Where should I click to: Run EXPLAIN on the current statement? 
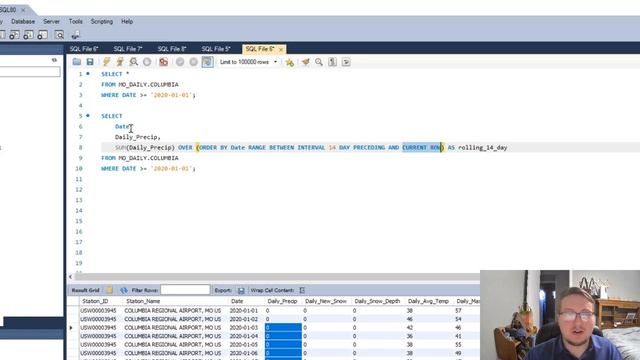[133, 62]
